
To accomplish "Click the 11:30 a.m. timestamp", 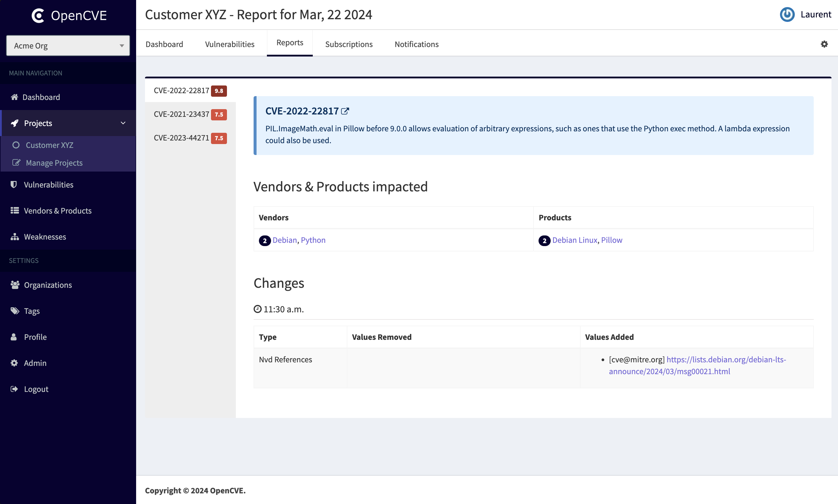I will pos(284,309).
